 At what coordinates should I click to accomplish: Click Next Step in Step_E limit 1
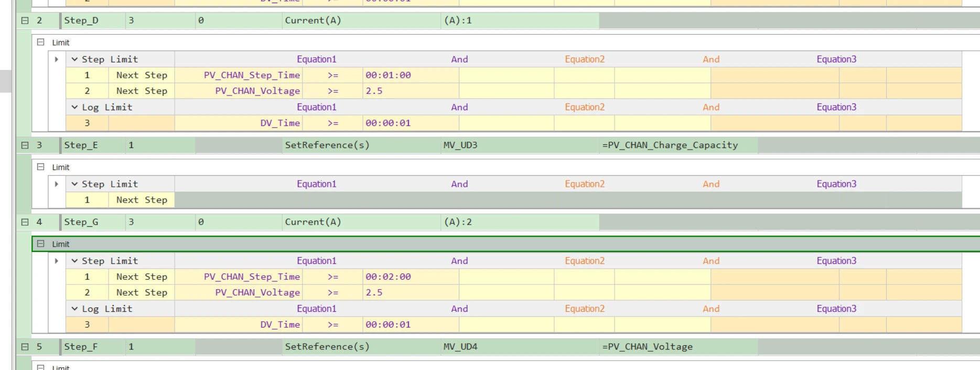[x=142, y=200]
